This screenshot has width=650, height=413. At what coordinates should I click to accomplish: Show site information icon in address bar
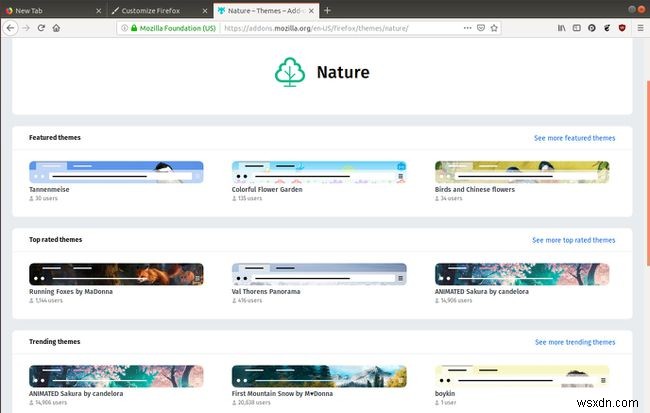point(124,28)
